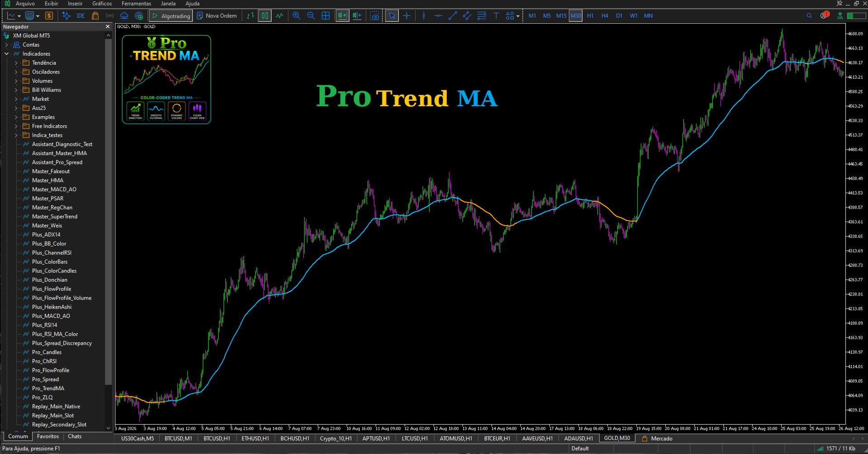The image size is (868, 454).
Task: Open the Ferramentas menu
Action: (136, 4)
